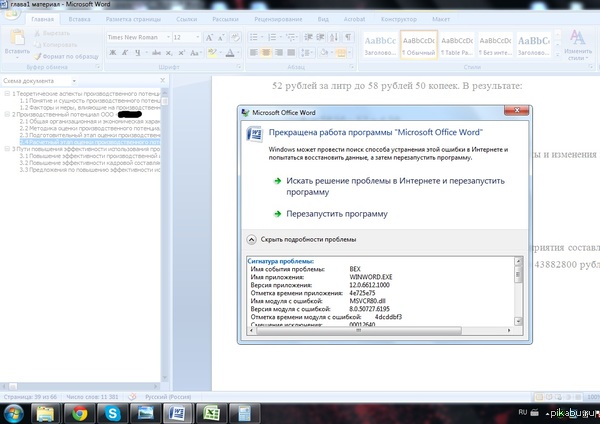Click the Windows Start button

[x=16, y=411]
